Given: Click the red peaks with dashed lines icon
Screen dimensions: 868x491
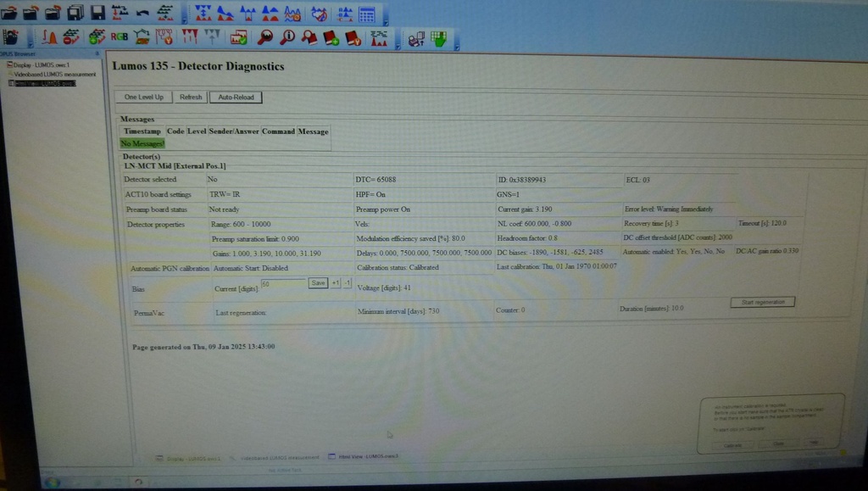Looking at the screenshot, I should pyautogui.click(x=379, y=39).
